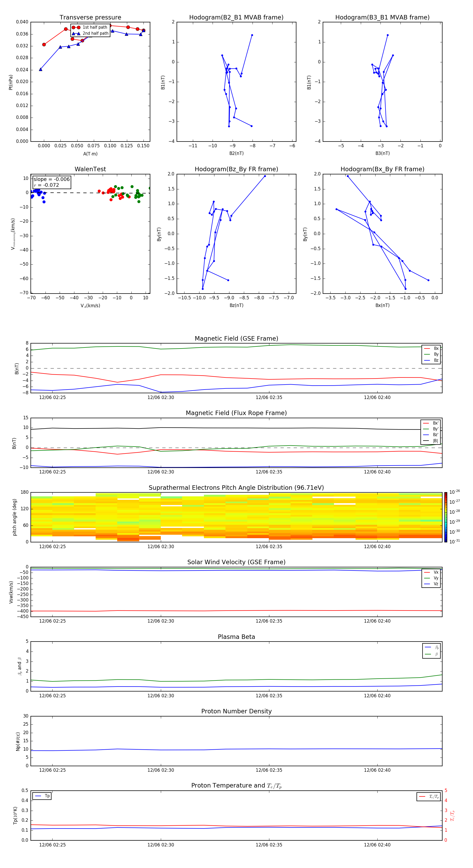Click the 'Bx(nT)' x-axis label
The width and height of the screenshot is (473, 868).
click(382, 305)
